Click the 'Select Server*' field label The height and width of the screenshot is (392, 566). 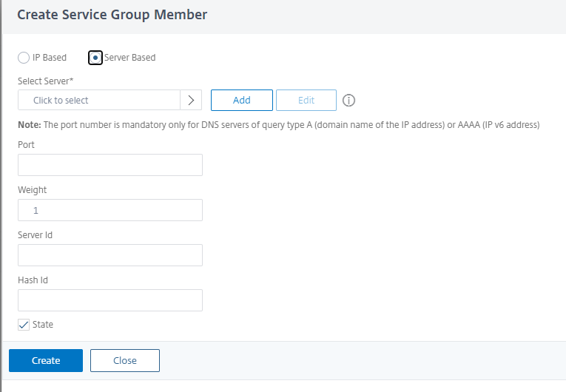pos(50,81)
